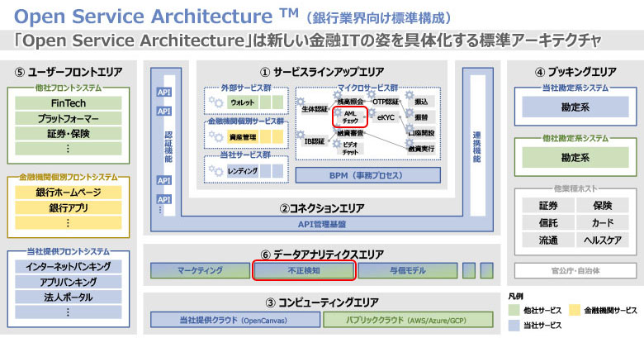
Task: Click the gear icon beside レンディング
Action: point(217,170)
